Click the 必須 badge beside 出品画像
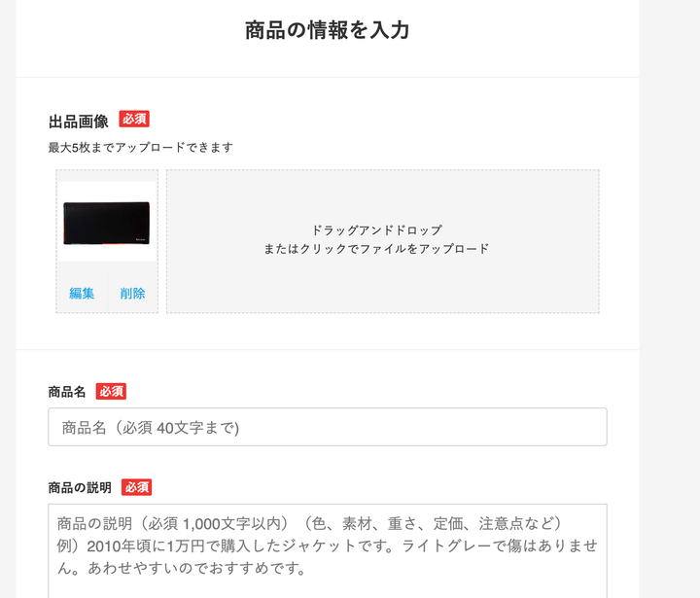 (134, 119)
